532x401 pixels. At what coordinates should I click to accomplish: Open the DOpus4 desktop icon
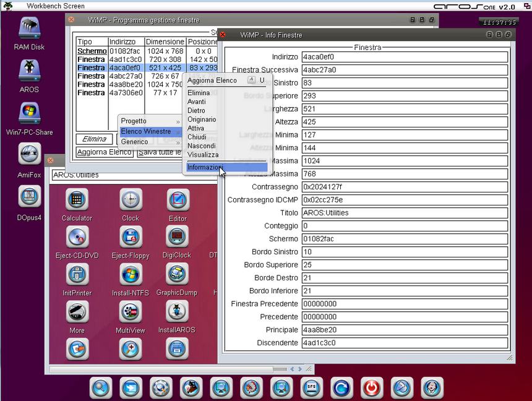coord(29,197)
